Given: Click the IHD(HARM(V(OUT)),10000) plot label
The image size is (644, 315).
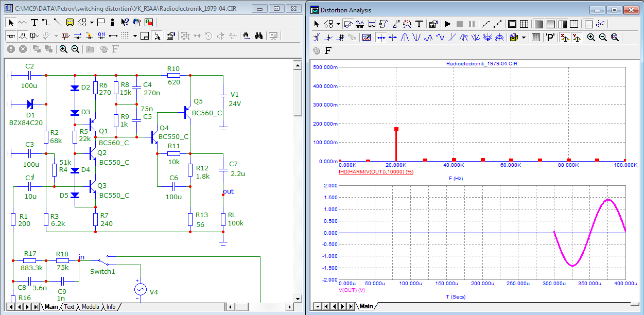Looking at the screenshot, I should (x=376, y=171).
